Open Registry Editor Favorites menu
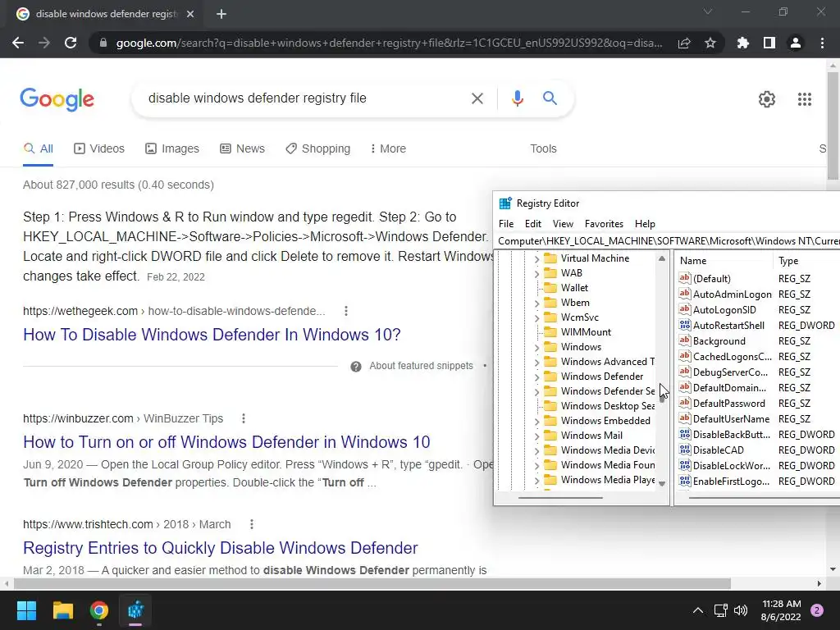Image resolution: width=840 pixels, height=630 pixels. click(x=604, y=224)
